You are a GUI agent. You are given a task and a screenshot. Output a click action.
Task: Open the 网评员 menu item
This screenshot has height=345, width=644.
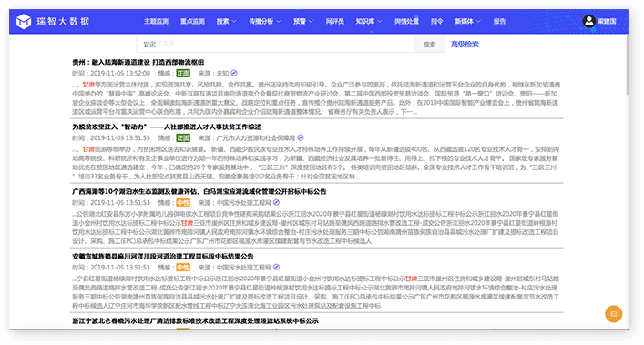click(x=334, y=21)
